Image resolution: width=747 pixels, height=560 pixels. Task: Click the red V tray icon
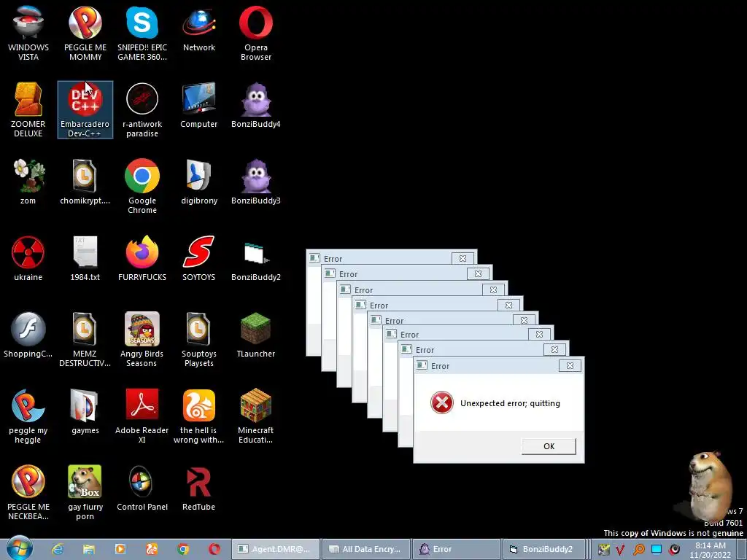tap(620, 550)
